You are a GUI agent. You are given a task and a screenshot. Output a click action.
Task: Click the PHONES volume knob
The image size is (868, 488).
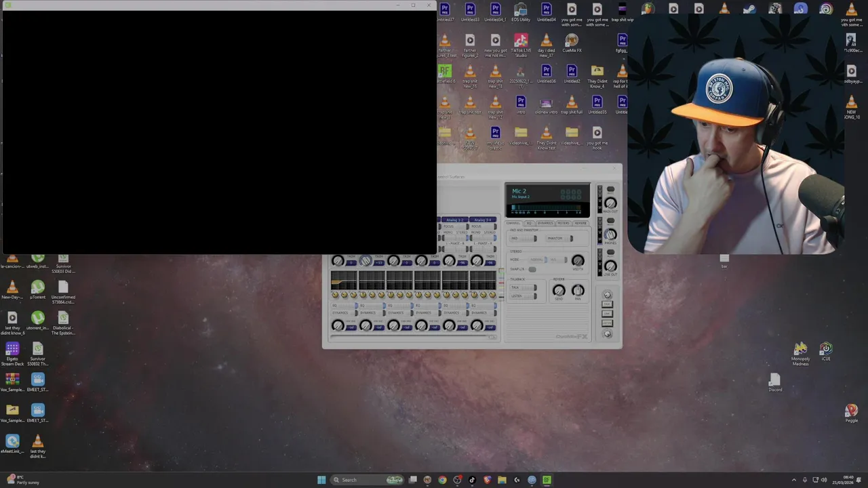[610, 234]
